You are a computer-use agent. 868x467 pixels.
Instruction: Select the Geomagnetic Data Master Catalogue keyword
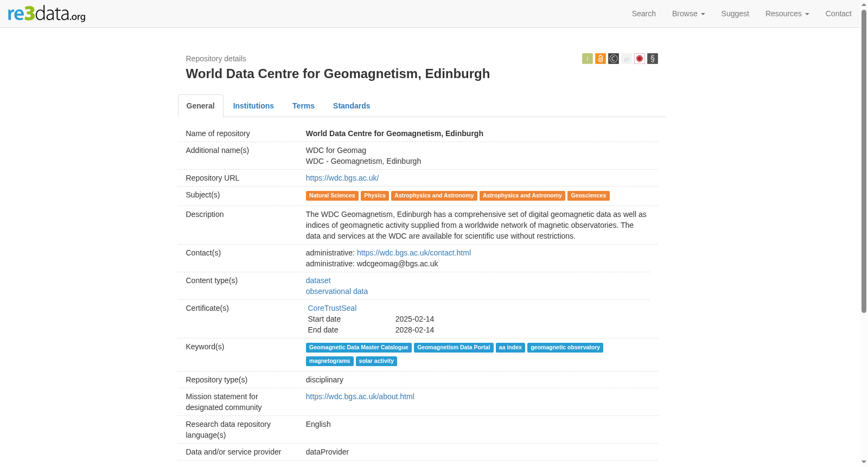[359, 348]
